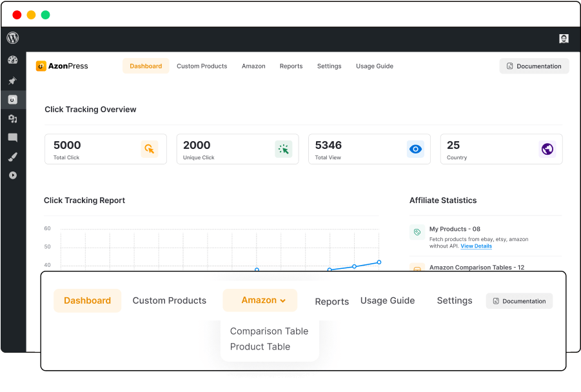Image resolution: width=581 pixels, height=392 pixels.
Task: Click the 'Affiliate Statistics' heading
Action: [443, 201]
